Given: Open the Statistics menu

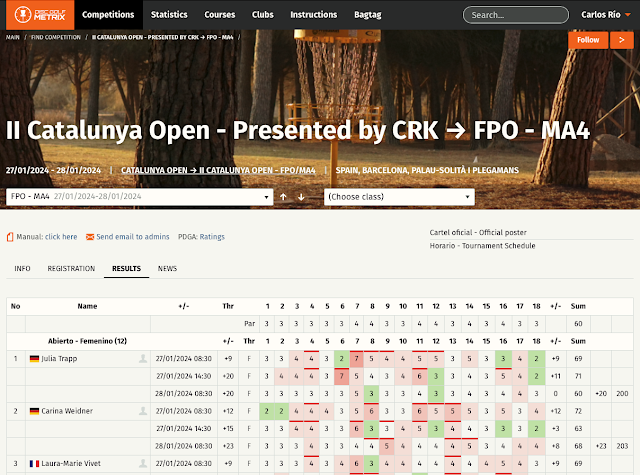Looking at the screenshot, I should (x=169, y=15).
